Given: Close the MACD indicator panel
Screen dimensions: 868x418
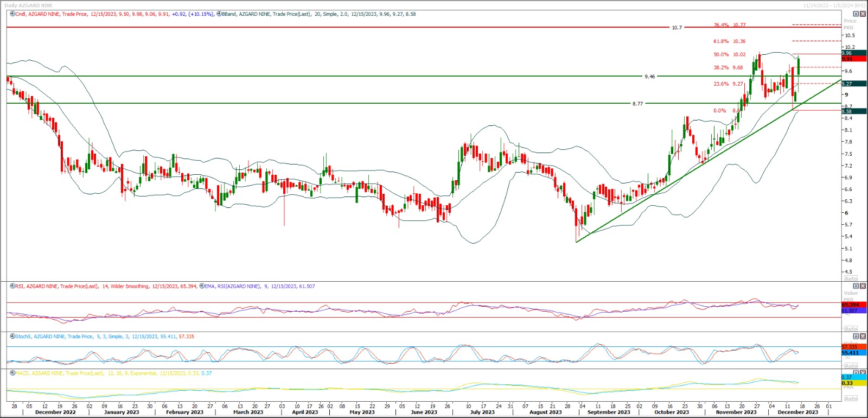Looking at the screenshot, I should point(863,373).
